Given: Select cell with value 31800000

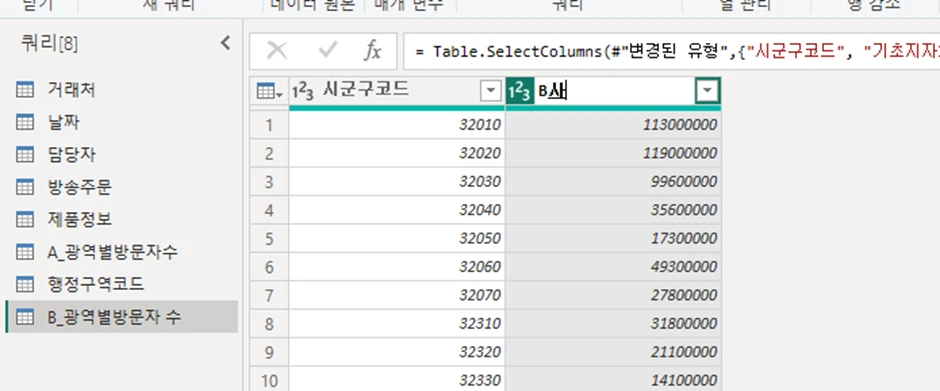Looking at the screenshot, I should pyautogui.click(x=613, y=324).
